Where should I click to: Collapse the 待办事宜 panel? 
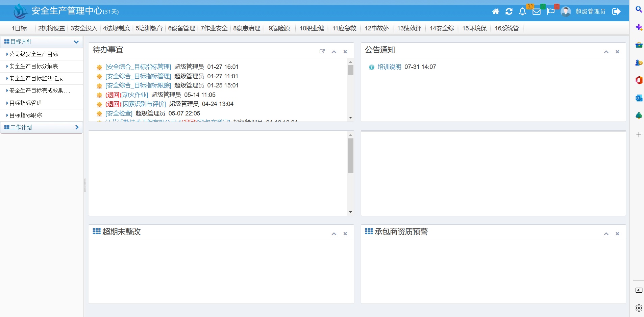[334, 52]
